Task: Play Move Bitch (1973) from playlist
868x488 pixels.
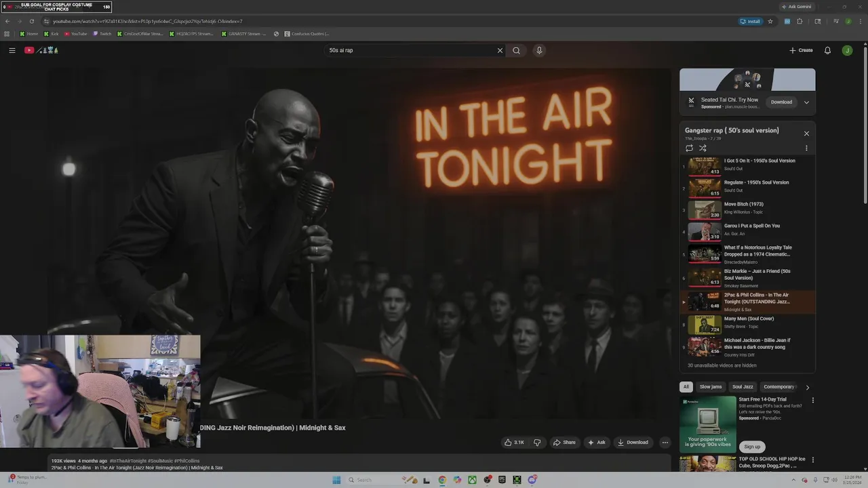Action: pos(748,209)
